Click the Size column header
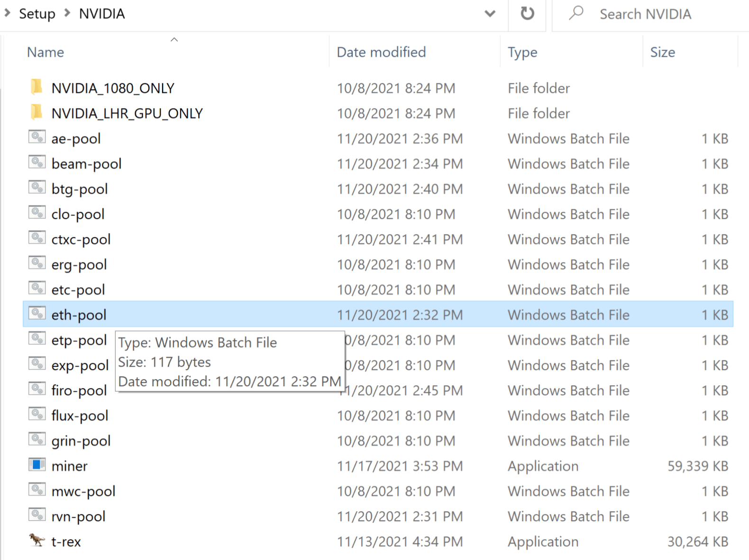 (662, 52)
